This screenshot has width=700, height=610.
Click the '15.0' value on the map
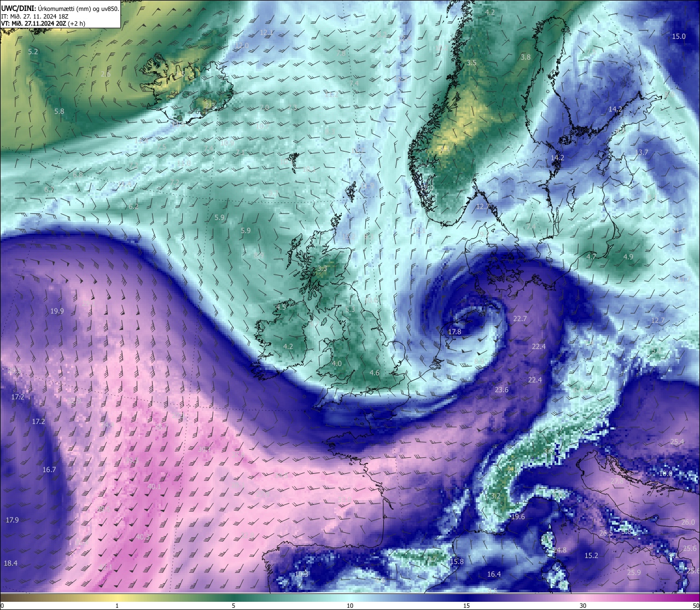tap(679, 36)
